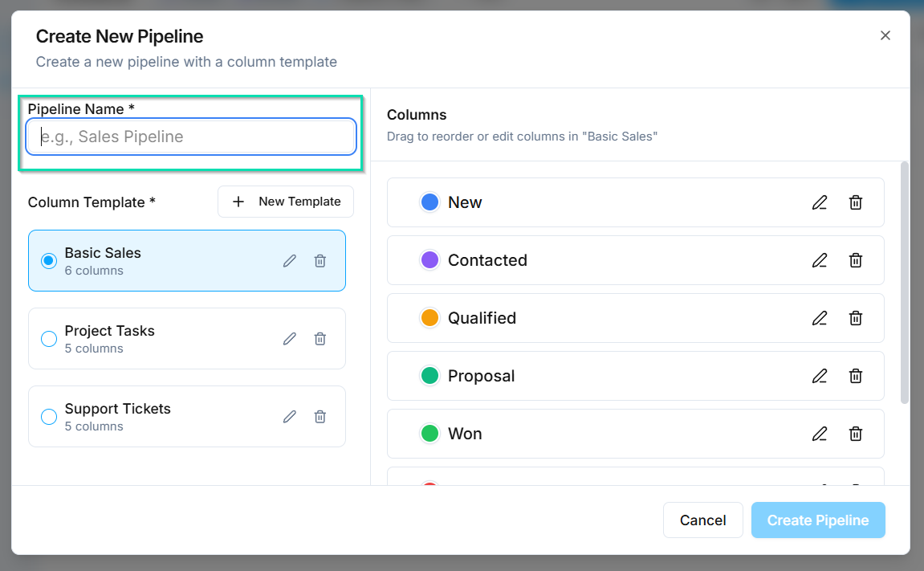Edit the Project Tasks template
The width and height of the screenshot is (924, 571).
click(x=290, y=339)
